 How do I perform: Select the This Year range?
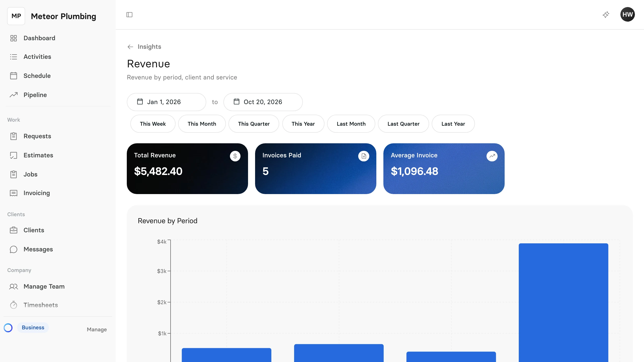(303, 124)
